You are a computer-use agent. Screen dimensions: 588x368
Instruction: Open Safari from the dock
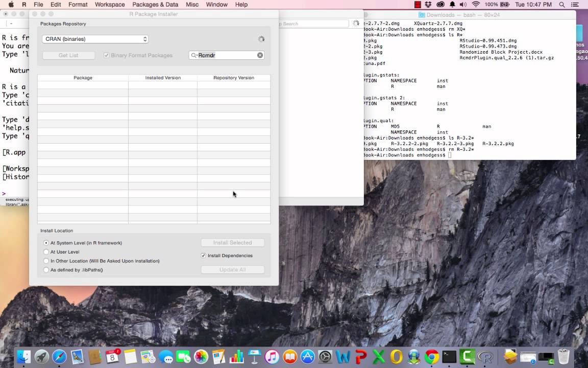tap(59, 357)
